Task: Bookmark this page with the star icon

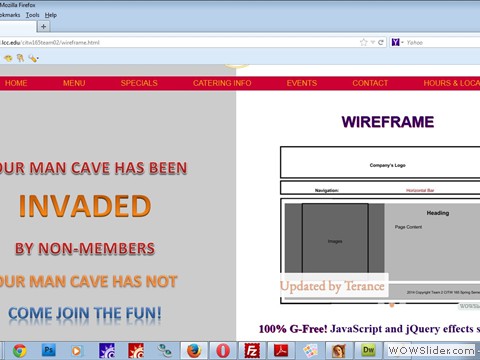Action: [363, 42]
